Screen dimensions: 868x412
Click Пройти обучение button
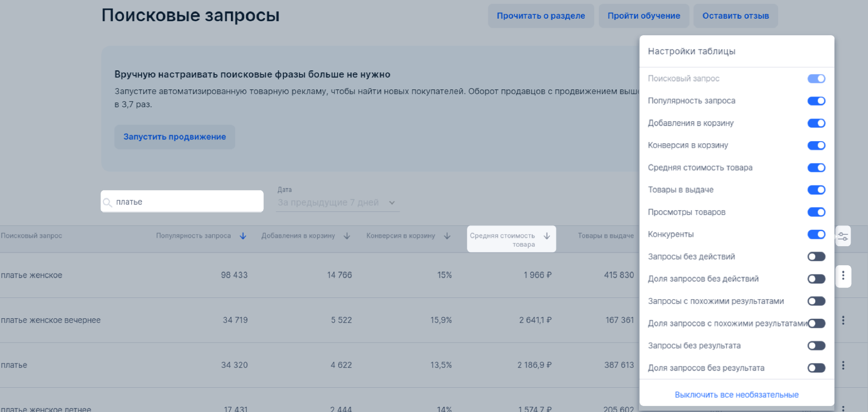(644, 16)
